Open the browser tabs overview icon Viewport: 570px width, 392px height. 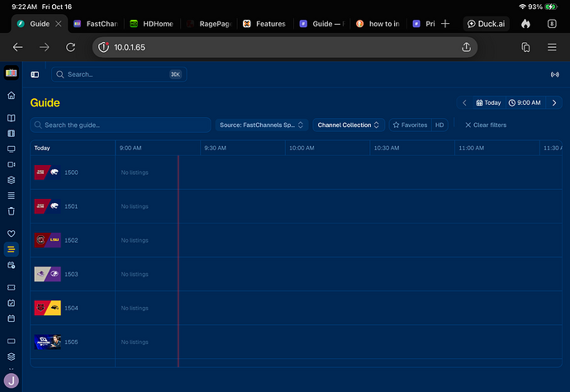[525, 47]
